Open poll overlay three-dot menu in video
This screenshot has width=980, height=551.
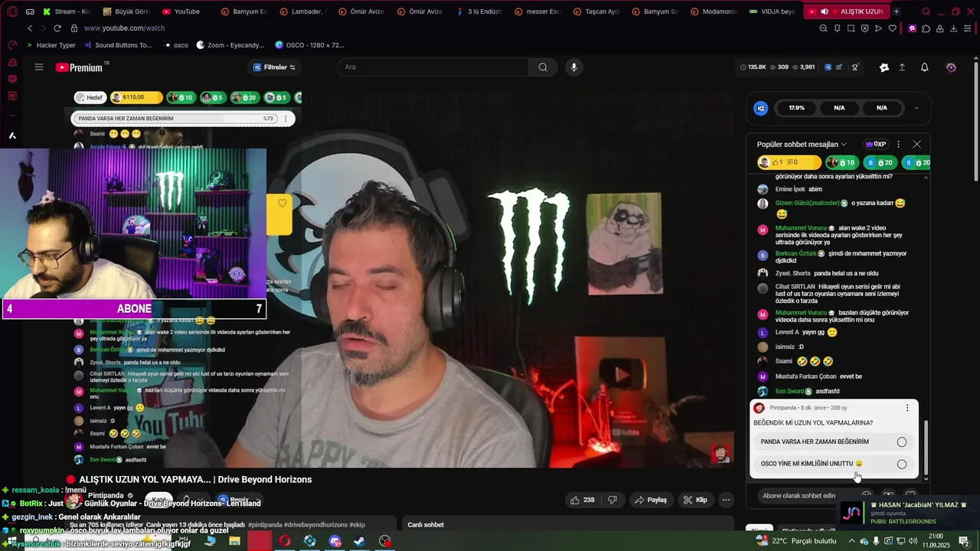tap(286, 119)
